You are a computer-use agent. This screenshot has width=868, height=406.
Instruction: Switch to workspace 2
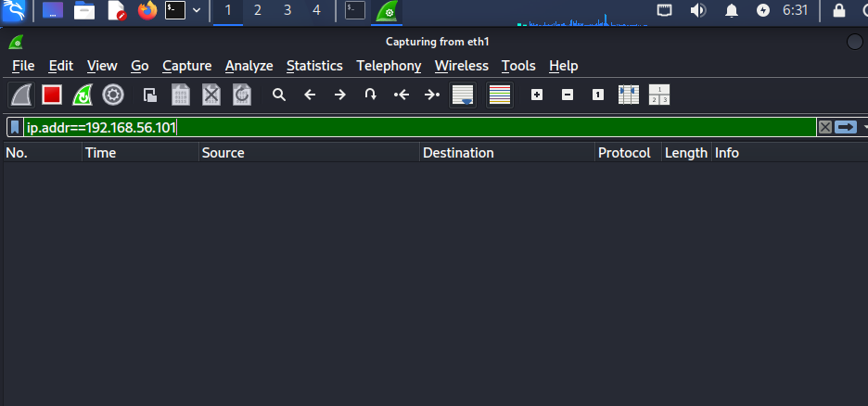click(258, 10)
